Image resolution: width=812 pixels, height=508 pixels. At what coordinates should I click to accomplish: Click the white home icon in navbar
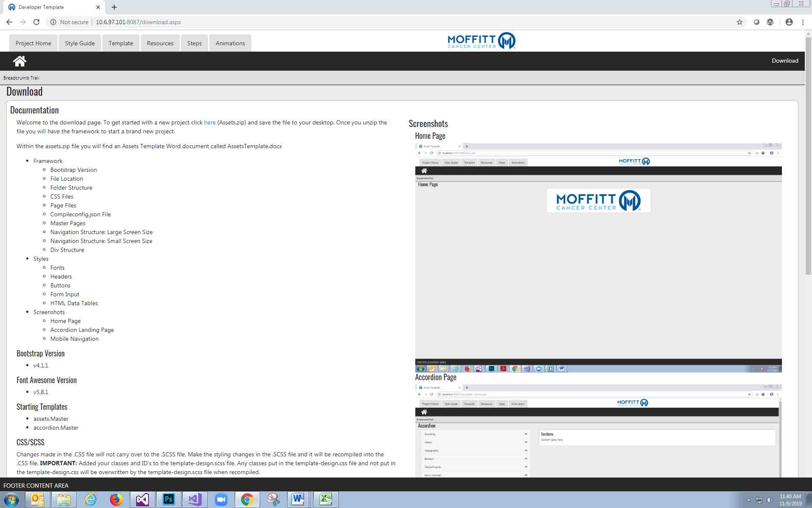click(x=19, y=61)
